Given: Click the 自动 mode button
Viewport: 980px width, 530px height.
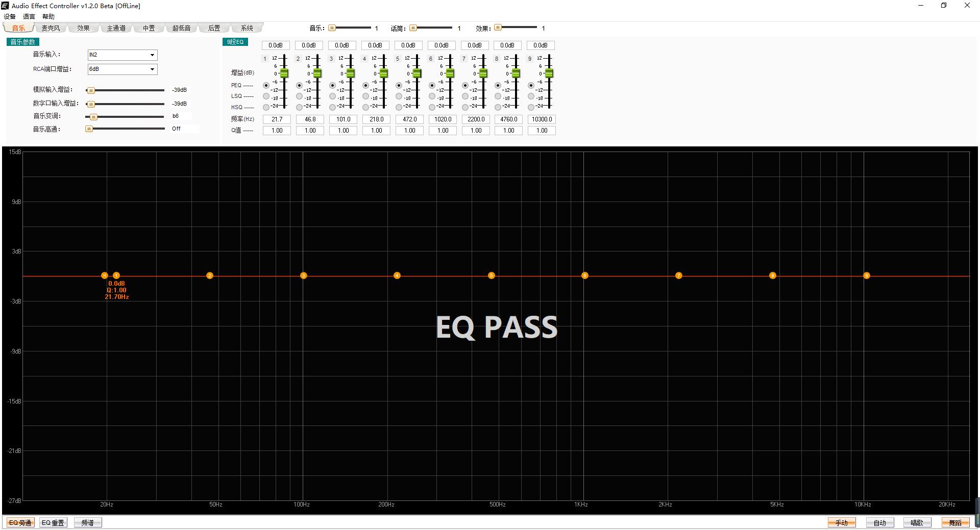Looking at the screenshot, I should click(879, 522).
